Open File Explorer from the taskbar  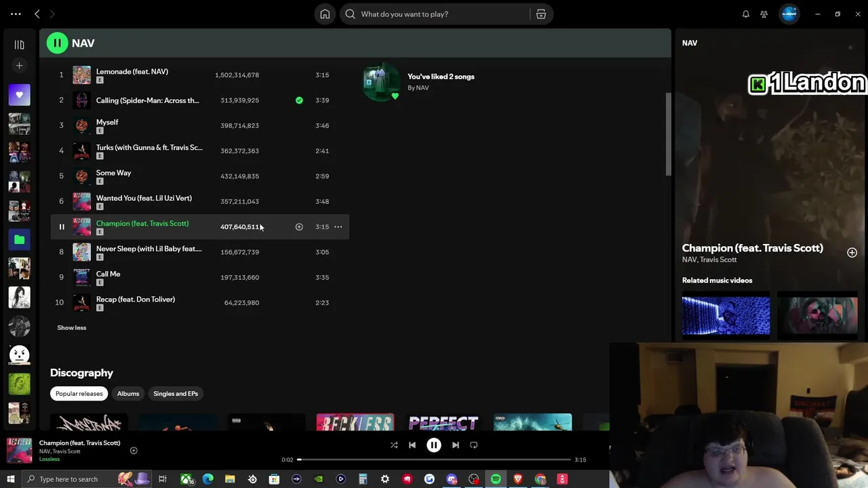coord(230,479)
